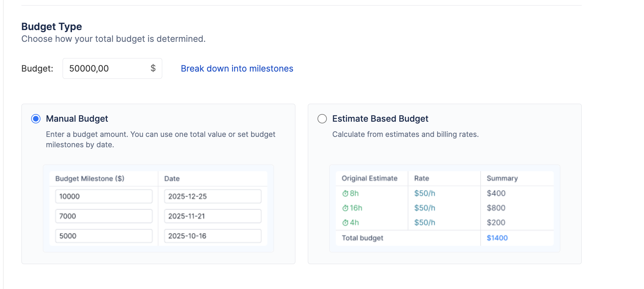Click the $800 summary value

[496, 208]
